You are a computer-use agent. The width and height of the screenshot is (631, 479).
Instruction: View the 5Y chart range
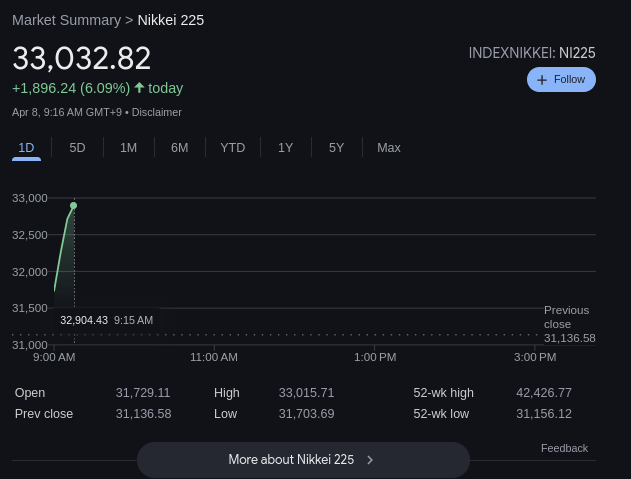pyautogui.click(x=336, y=148)
